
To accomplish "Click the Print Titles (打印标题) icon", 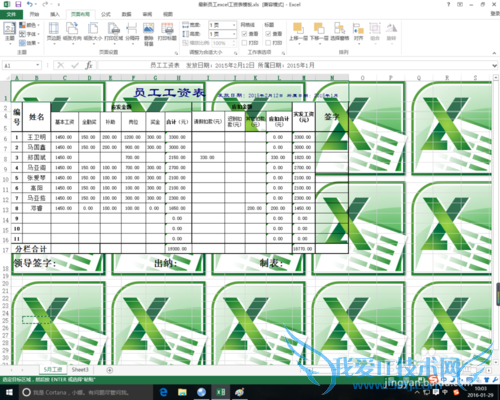I will point(167,33).
